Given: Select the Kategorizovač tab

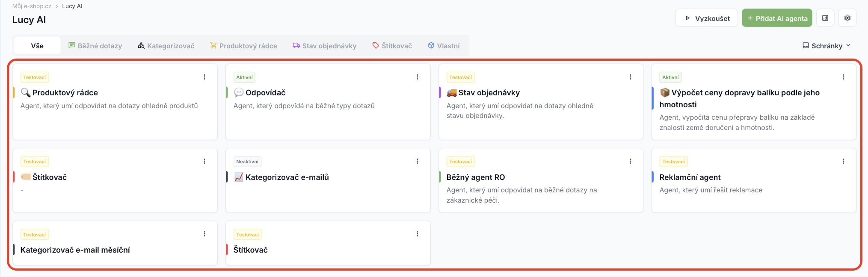Looking at the screenshot, I should [x=166, y=46].
